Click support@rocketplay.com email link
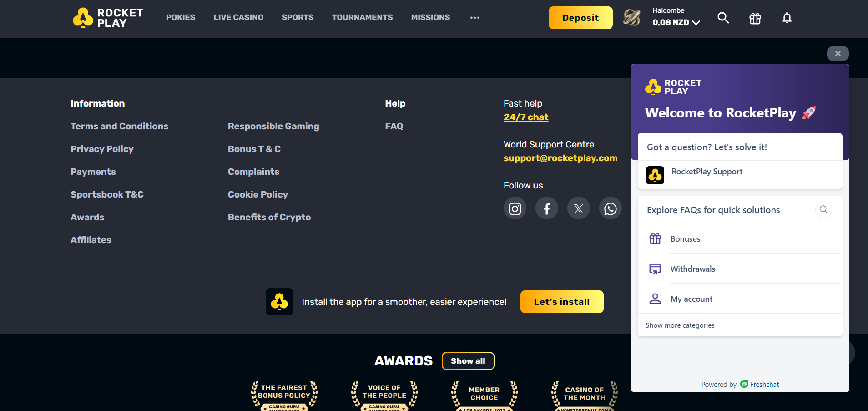This screenshot has height=411, width=868. (x=560, y=158)
